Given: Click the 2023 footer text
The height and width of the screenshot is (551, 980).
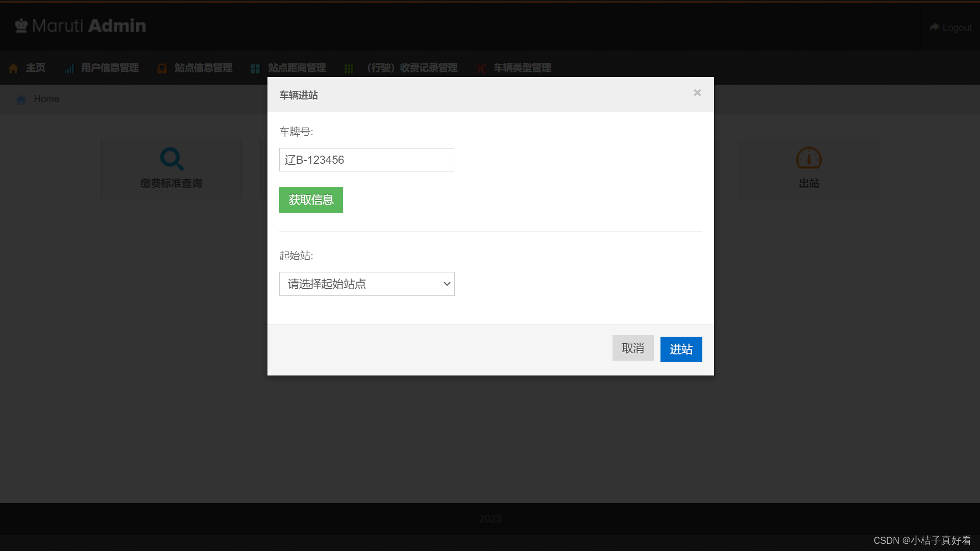Looking at the screenshot, I should tap(490, 519).
